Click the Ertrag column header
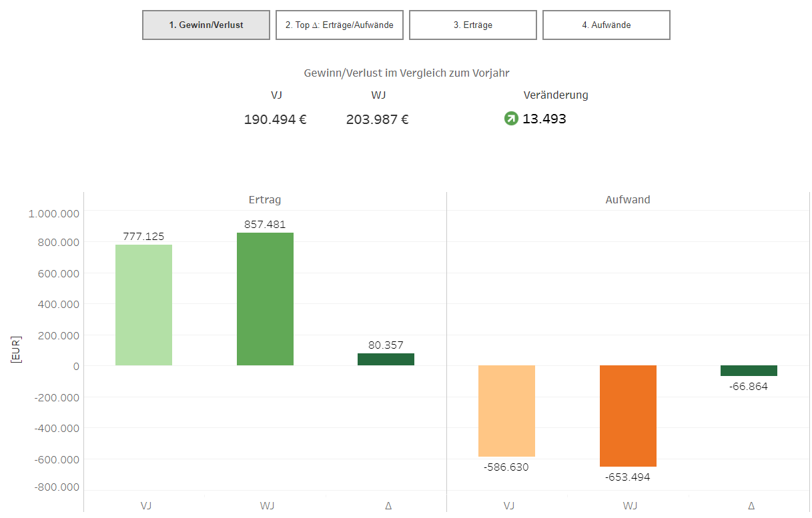812x518 pixels. click(x=265, y=199)
